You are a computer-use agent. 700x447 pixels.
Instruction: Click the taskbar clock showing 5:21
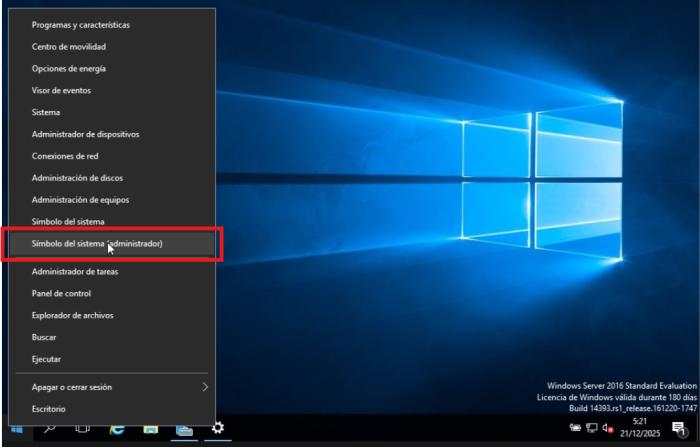[641, 429]
